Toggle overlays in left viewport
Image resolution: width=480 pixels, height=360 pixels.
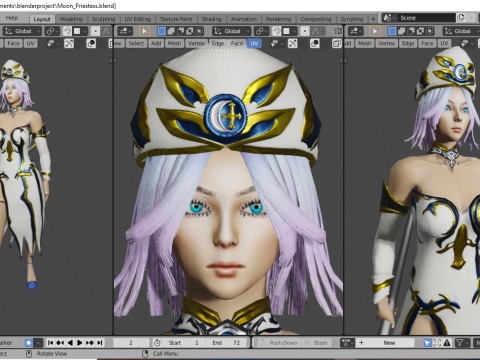(x=91, y=43)
